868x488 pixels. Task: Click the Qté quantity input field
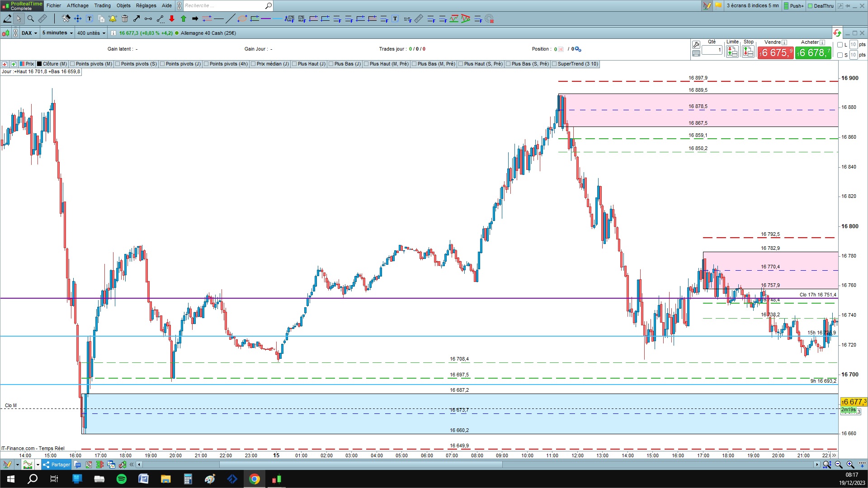pyautogui.click(x=712, y=50)
